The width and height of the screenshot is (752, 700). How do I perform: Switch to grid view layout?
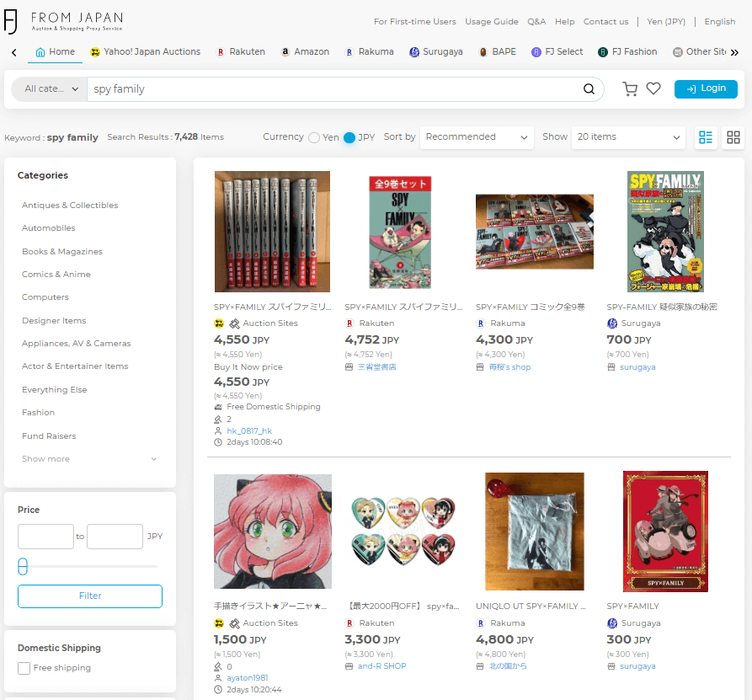click(x=733, y=137)
